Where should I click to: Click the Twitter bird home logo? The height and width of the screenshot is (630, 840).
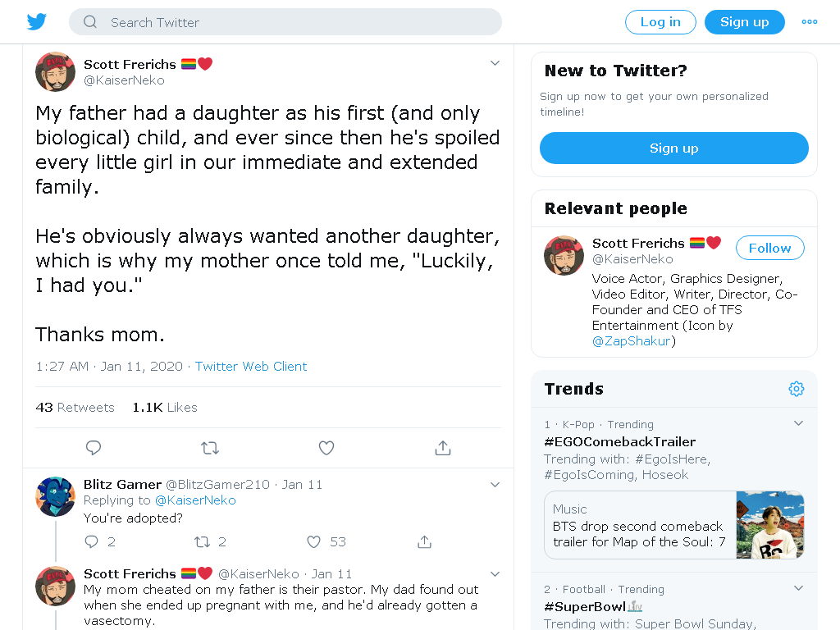click(x=36, y=22)
